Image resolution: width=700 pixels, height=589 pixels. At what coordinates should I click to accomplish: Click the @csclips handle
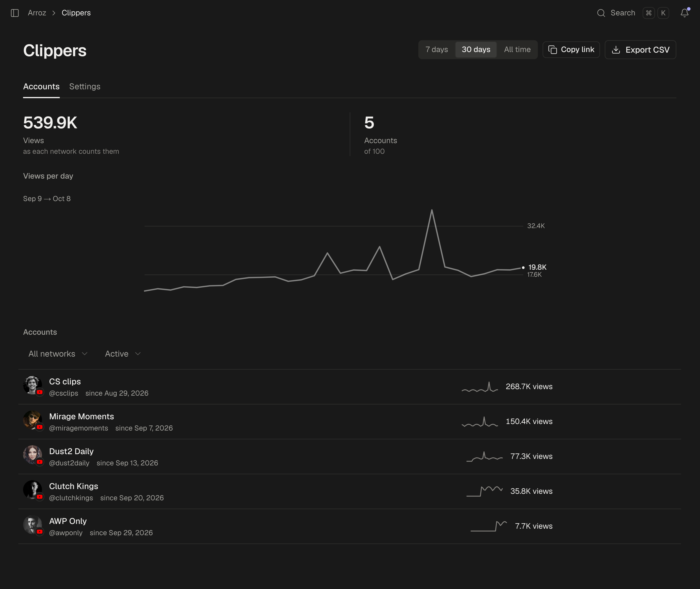click(64, 393)
